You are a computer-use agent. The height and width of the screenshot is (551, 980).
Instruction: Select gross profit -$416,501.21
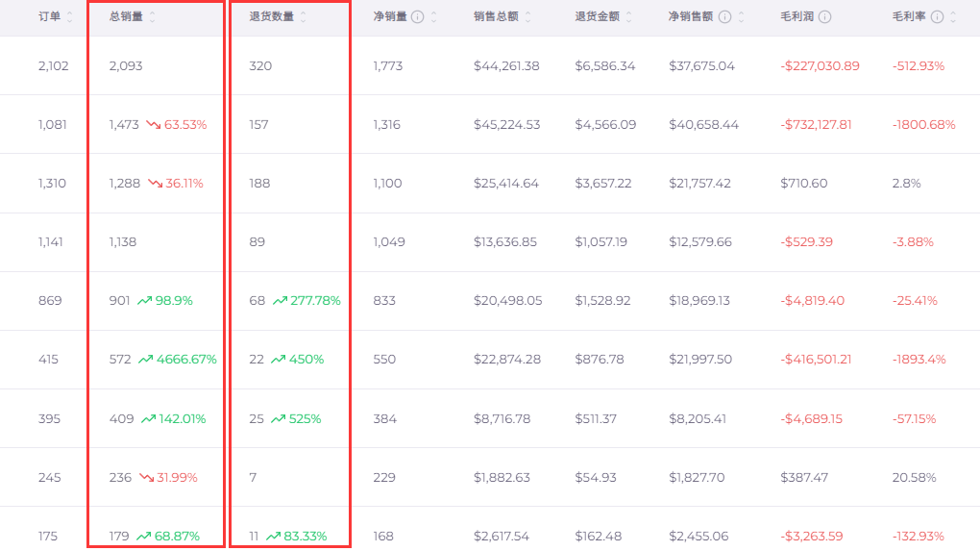(x=816, y=360)
